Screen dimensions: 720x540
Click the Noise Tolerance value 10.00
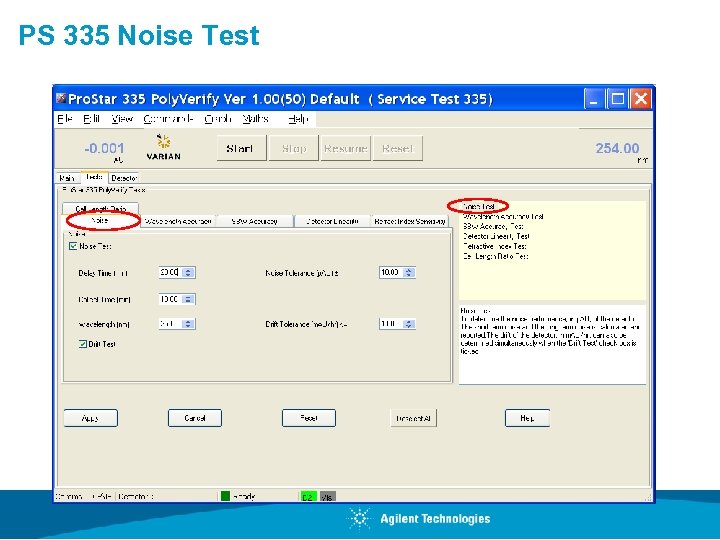(390, 272)
